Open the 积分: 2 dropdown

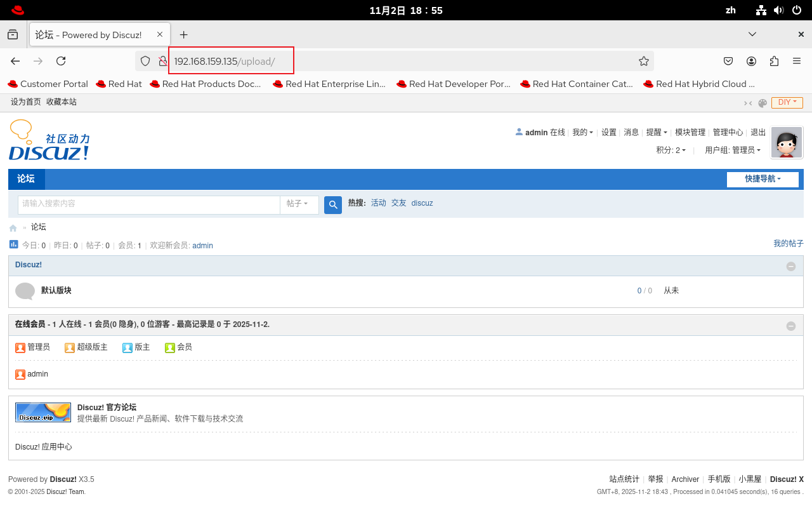671,150
